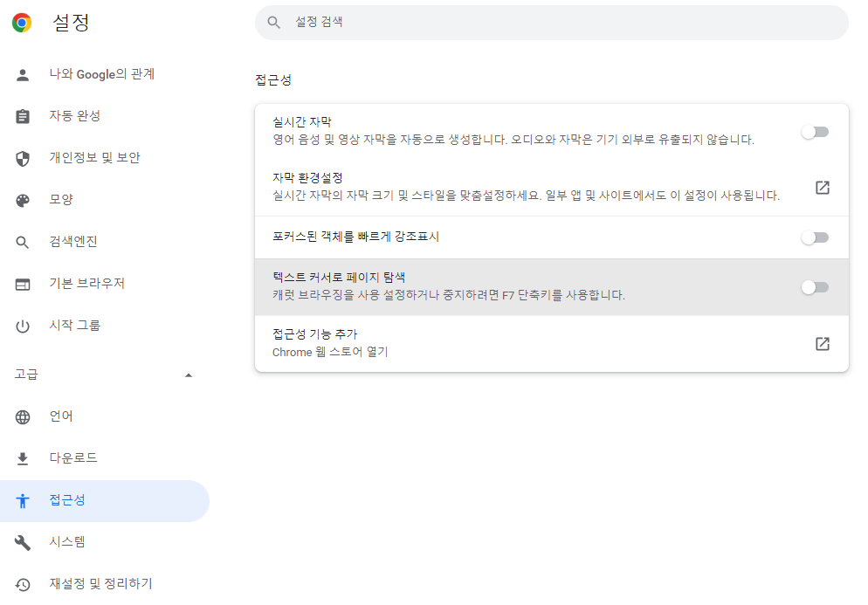Open 시작 그룹 settings
The width and height of the screenshot is (868, 605).
[105, 326]
